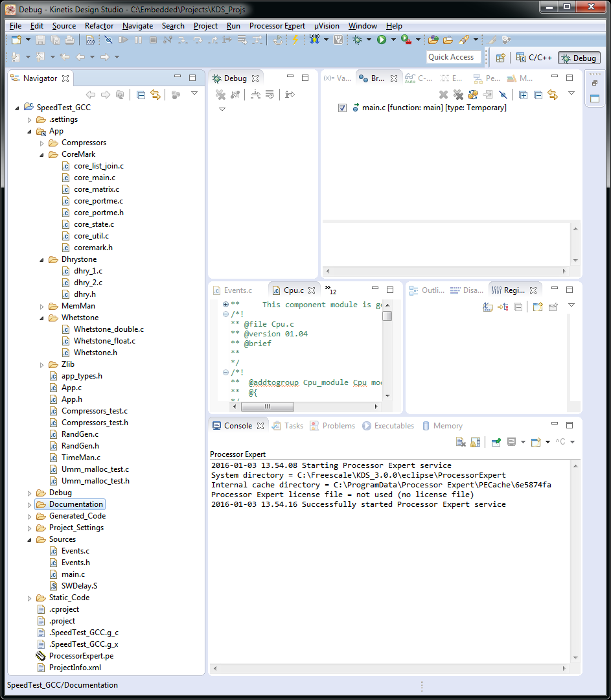
Task: Click the Clear Console icon
Action: coord(461,442)
